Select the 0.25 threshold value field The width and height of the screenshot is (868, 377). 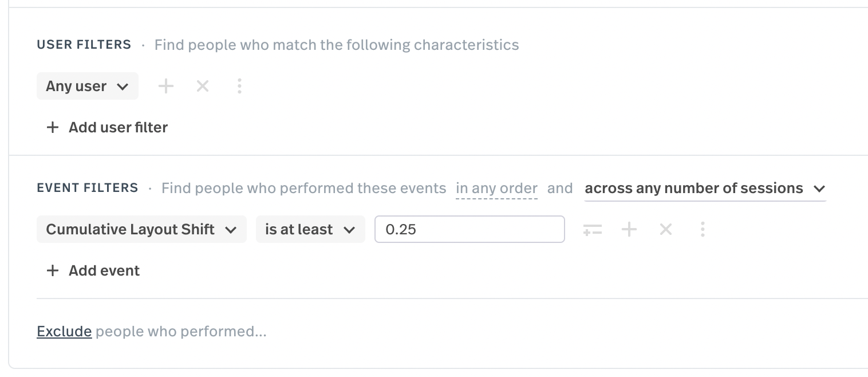(469, 229)
